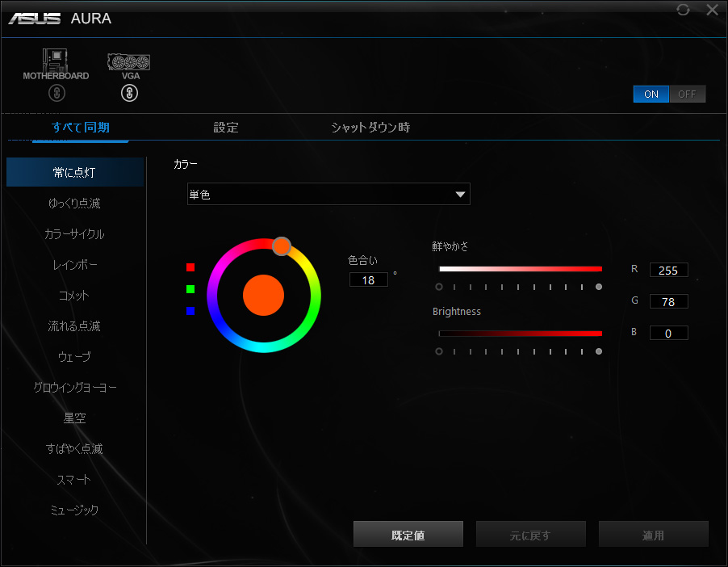Toggle the sync link under MOTHERBOARD
Image resolution: width=728 pixels, height=567 pixels.
click(56, 94)
